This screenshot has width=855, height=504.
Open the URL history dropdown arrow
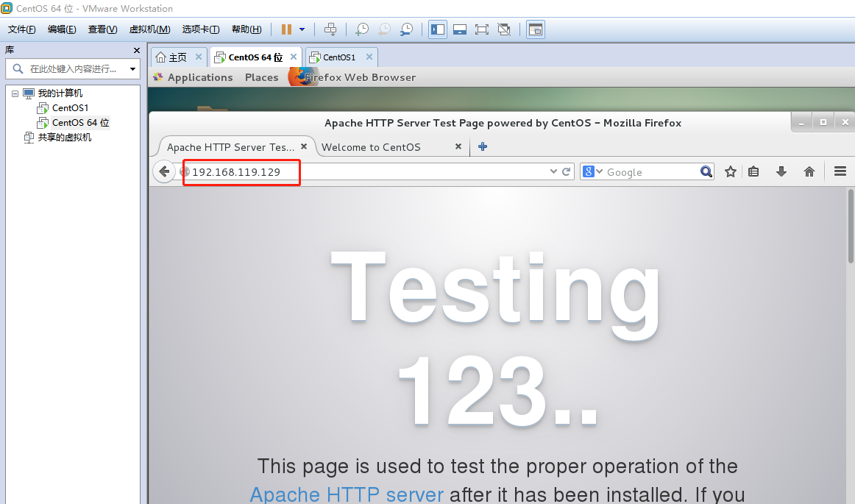553,171
